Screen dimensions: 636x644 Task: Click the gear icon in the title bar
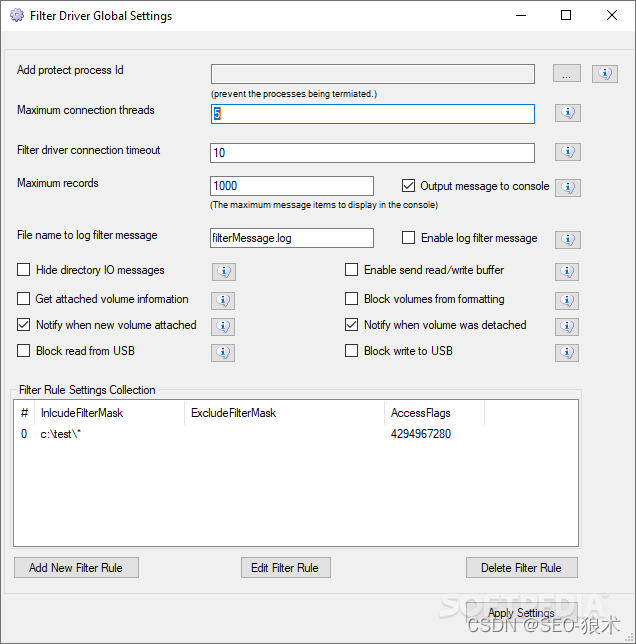coord(17,16)
